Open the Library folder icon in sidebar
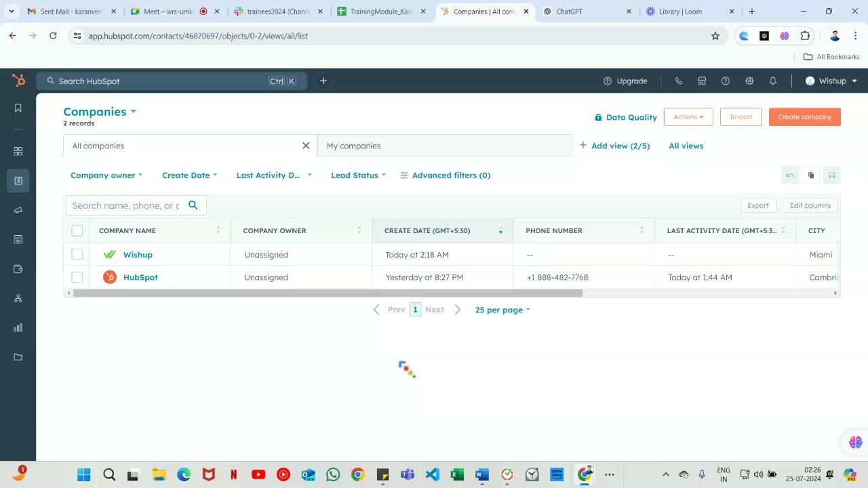This screenshot has height=488, width=868. coord(18,357)
